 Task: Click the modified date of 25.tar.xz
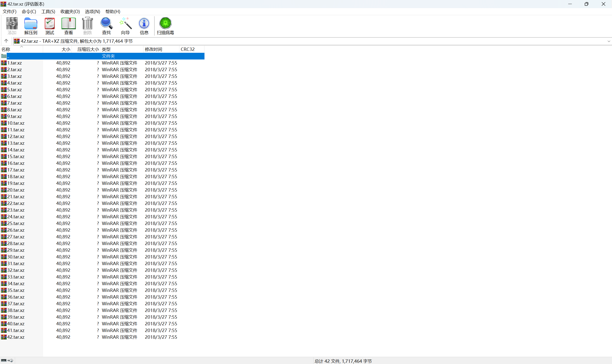(x=161, y=224)
